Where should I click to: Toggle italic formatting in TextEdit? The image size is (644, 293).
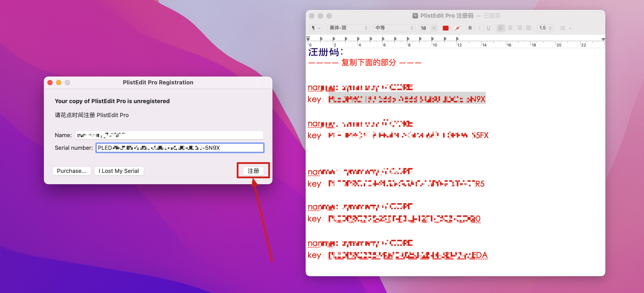[479, 28]
